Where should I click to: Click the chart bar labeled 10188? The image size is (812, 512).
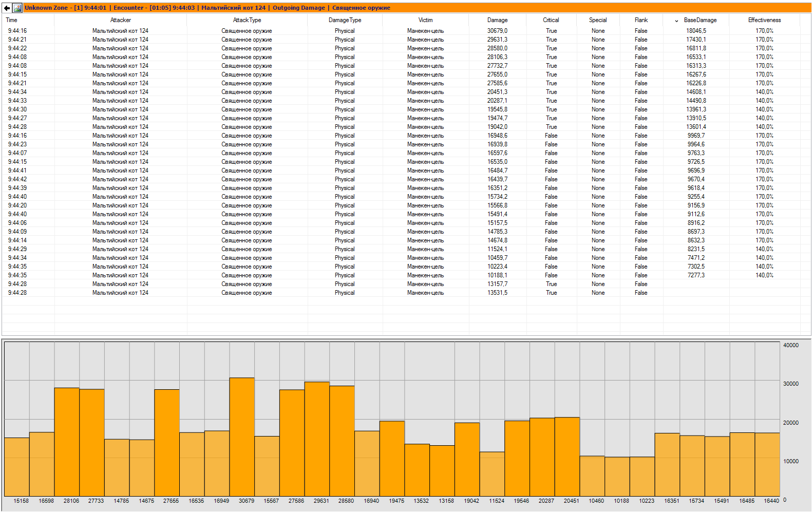617,477
